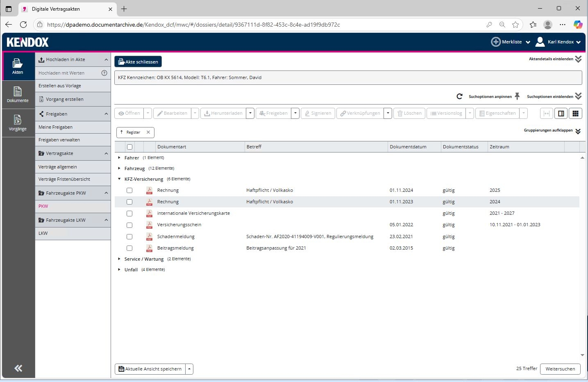Pin search options with Suchoptionen anpinnen
Viewport: 588px width, 382px height.
(494, 97)
